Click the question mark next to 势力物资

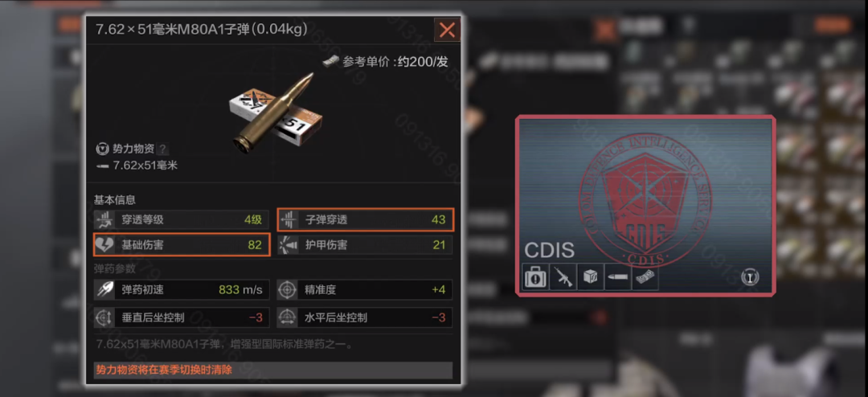coord(163,149)
